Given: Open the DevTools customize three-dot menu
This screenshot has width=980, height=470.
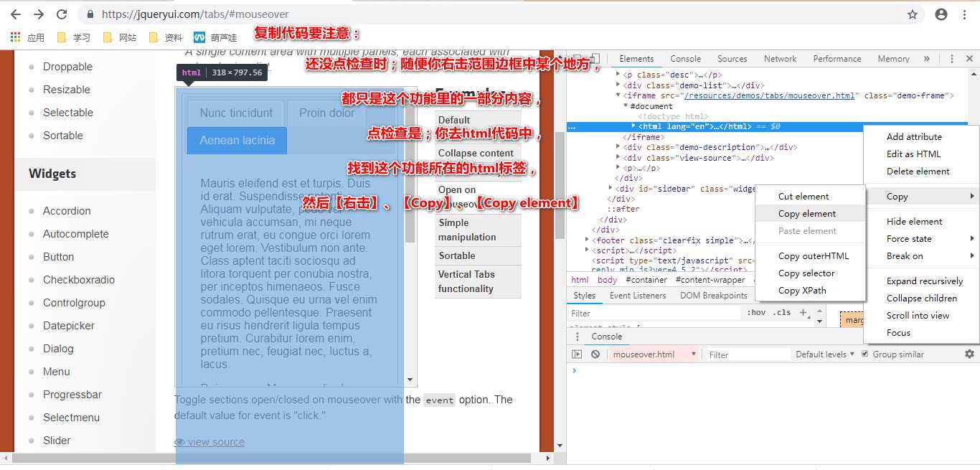Looking at the screenshot, I should click(952, 59).
